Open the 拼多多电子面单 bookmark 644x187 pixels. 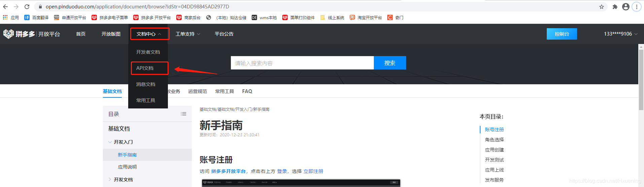point(110,17)
